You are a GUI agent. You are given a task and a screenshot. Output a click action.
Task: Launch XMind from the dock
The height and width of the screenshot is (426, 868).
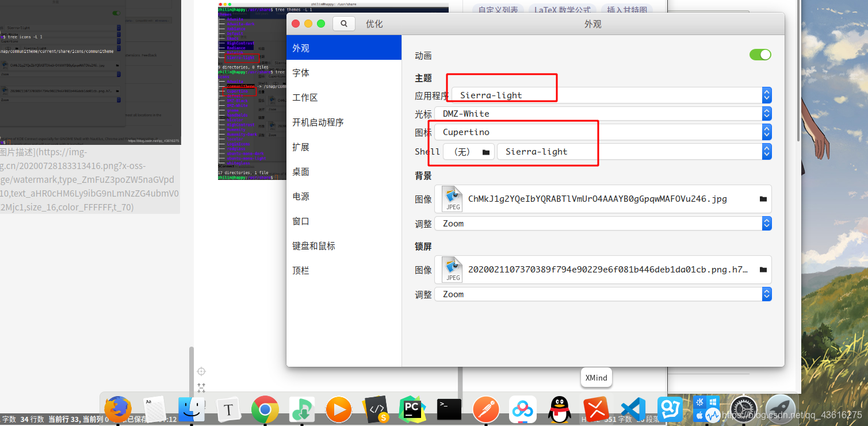pyautogui.click(x=596, y=410)
